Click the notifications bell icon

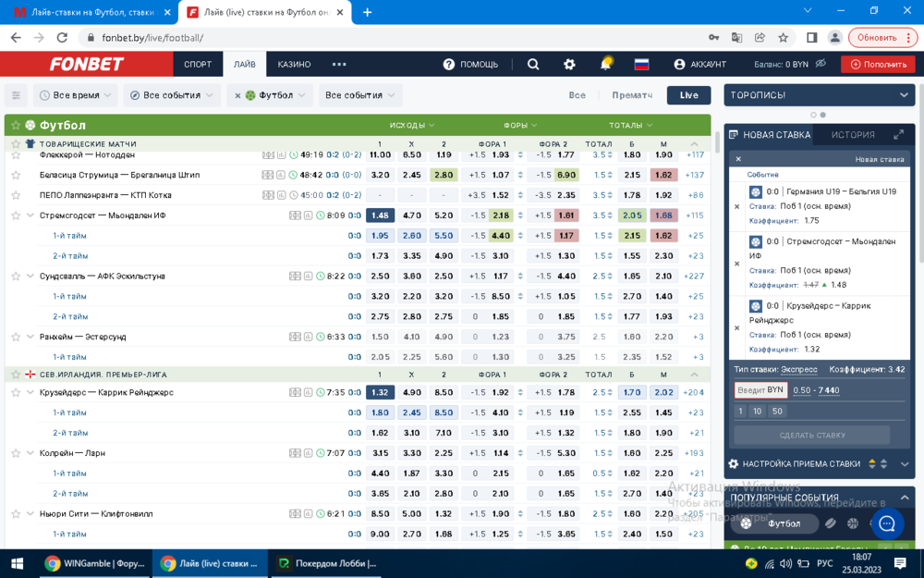(606, 64)
